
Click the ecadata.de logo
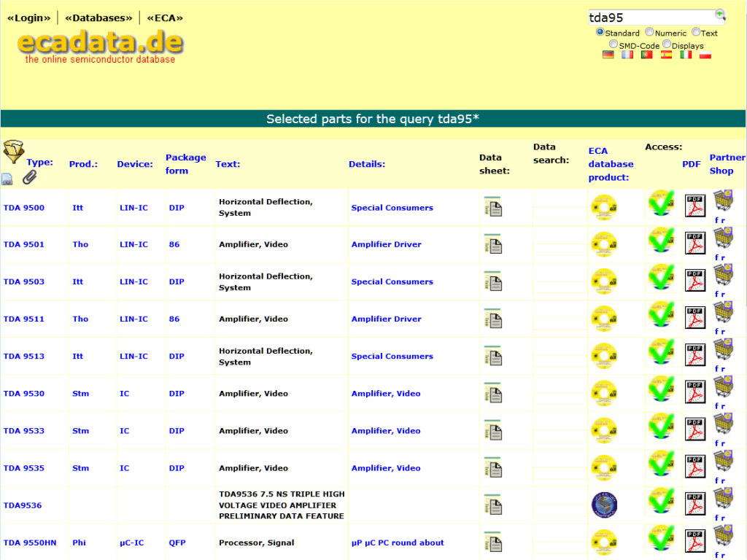coord(101,47)
